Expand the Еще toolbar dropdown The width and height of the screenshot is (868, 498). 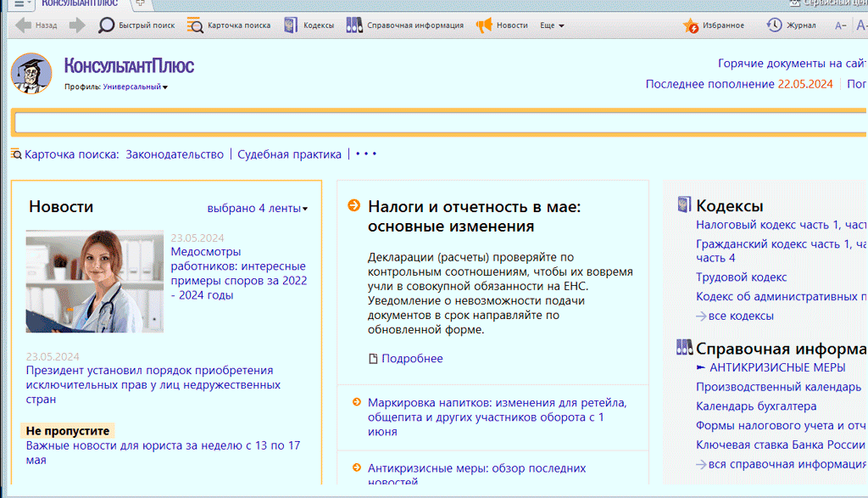pos(552,25)
